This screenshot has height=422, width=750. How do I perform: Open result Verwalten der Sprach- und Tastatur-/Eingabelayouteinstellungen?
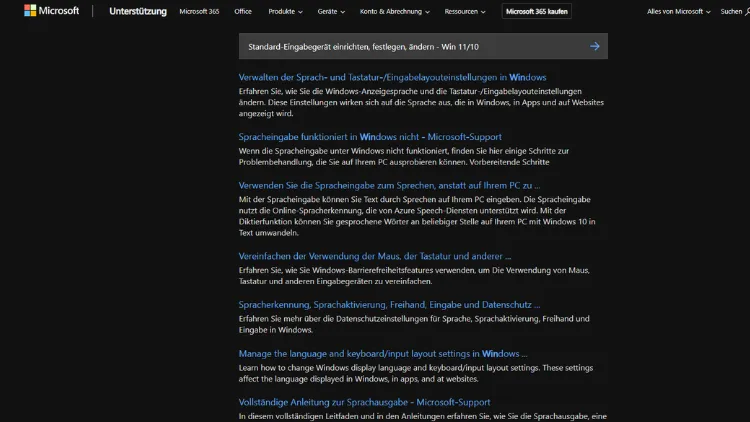pos(392,77)
